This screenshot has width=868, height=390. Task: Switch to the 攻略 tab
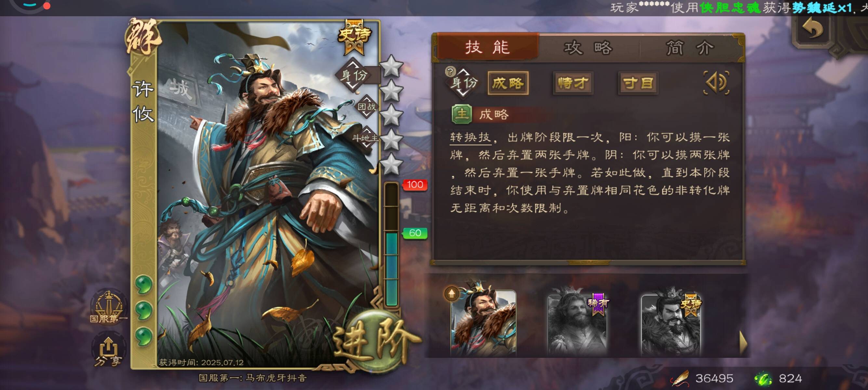pos(588,48)
